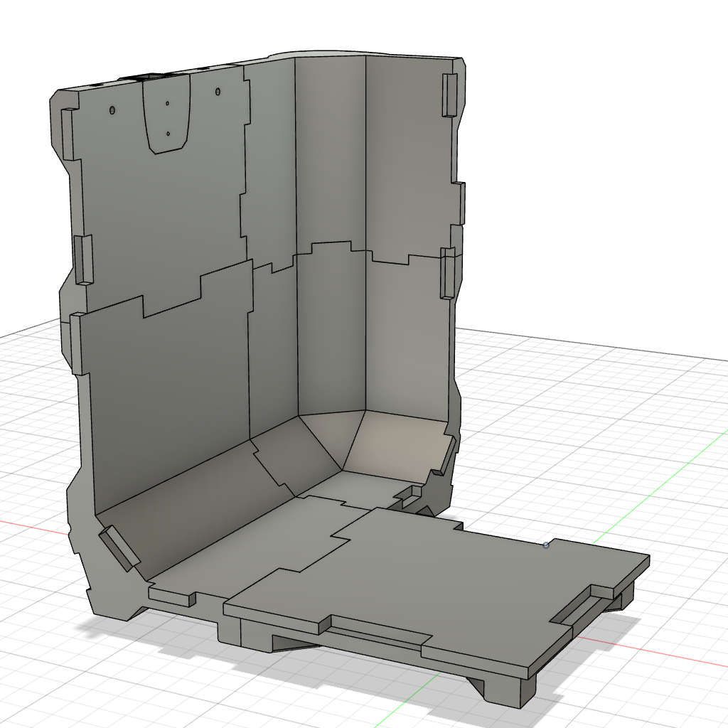The width and height of the screenshot is (728, 728).
Task: Pick the lower small hole inside the tapered recess
Action: [x=168, y=134]
